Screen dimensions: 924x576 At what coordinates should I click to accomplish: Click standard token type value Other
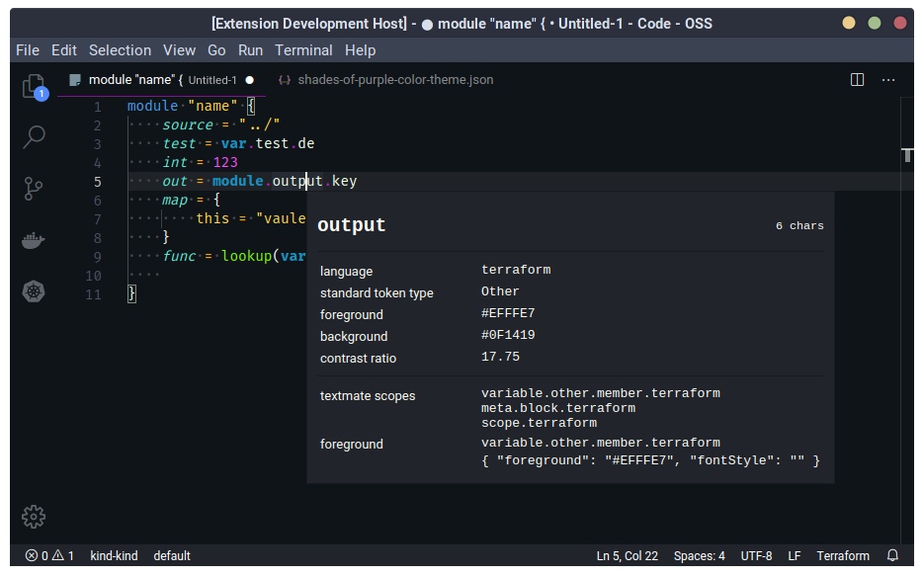click(x=500, y=291)
